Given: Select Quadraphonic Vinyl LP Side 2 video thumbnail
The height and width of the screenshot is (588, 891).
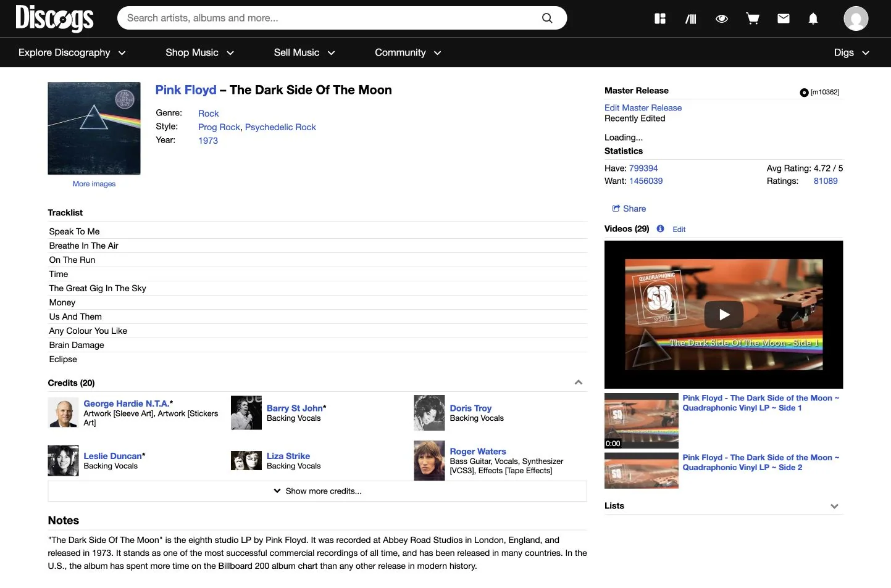Looking at the screenshot, I should tap(642, 471).
